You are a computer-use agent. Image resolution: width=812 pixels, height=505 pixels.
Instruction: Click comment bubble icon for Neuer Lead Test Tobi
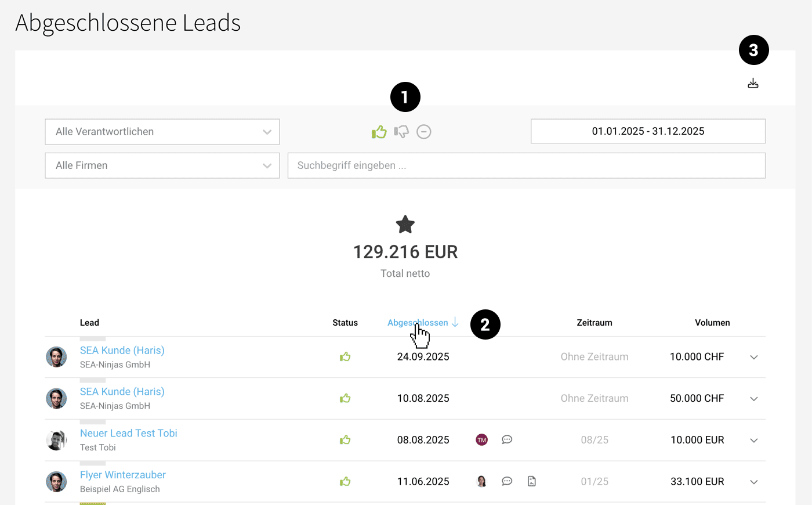point(507,440)
